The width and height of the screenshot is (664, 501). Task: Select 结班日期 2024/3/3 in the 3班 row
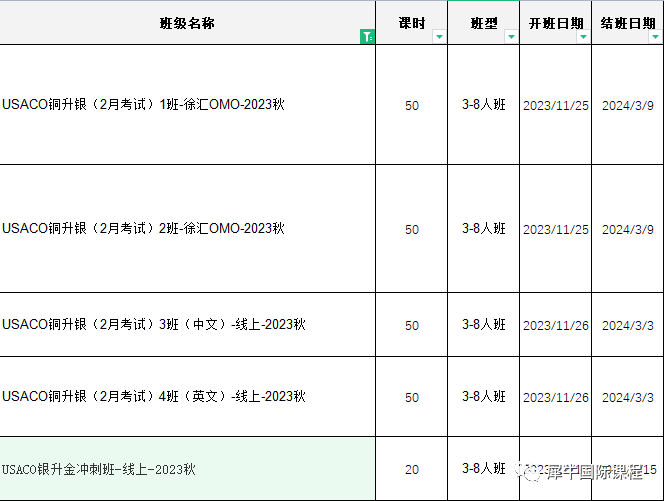[627, 326]
